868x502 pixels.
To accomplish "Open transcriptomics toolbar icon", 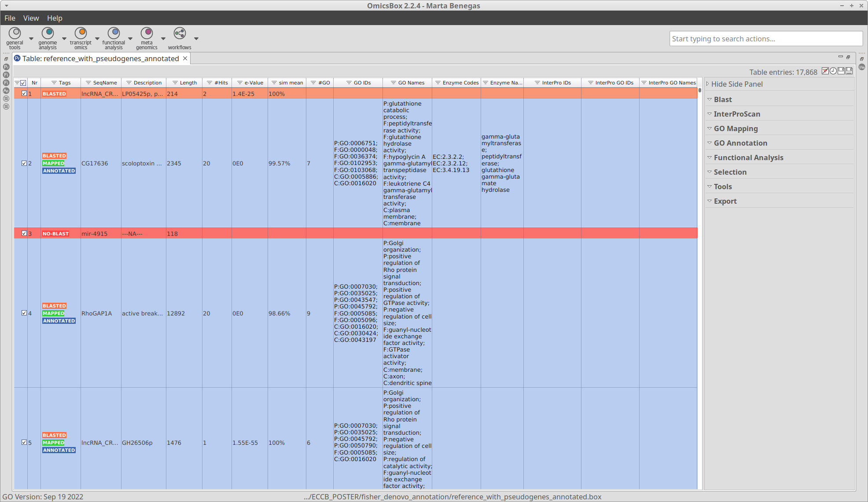I will (81, 34).
